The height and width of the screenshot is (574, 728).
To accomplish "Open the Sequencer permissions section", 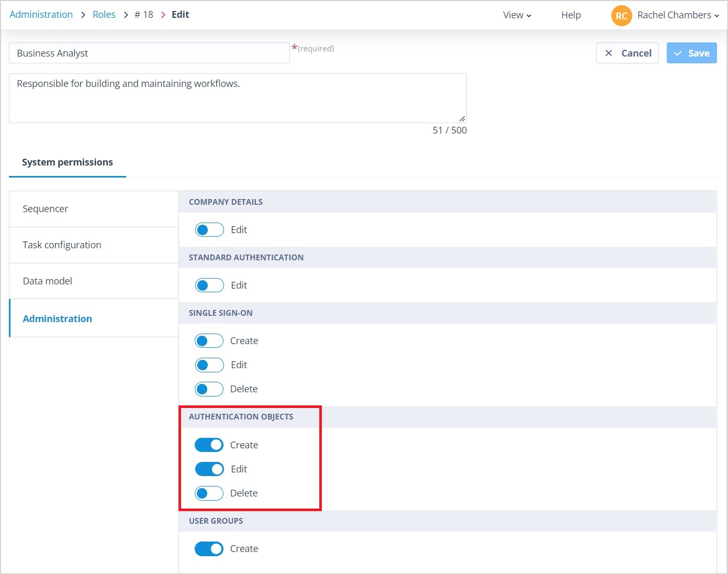I will tap(94, 209).
